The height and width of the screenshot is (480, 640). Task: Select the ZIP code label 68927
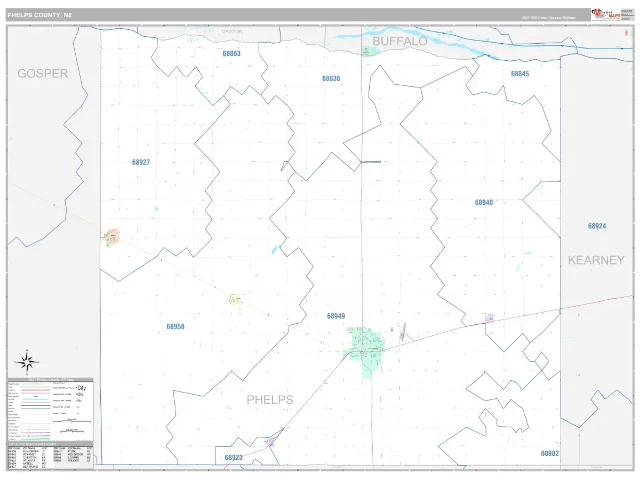[x=141, y=162]
